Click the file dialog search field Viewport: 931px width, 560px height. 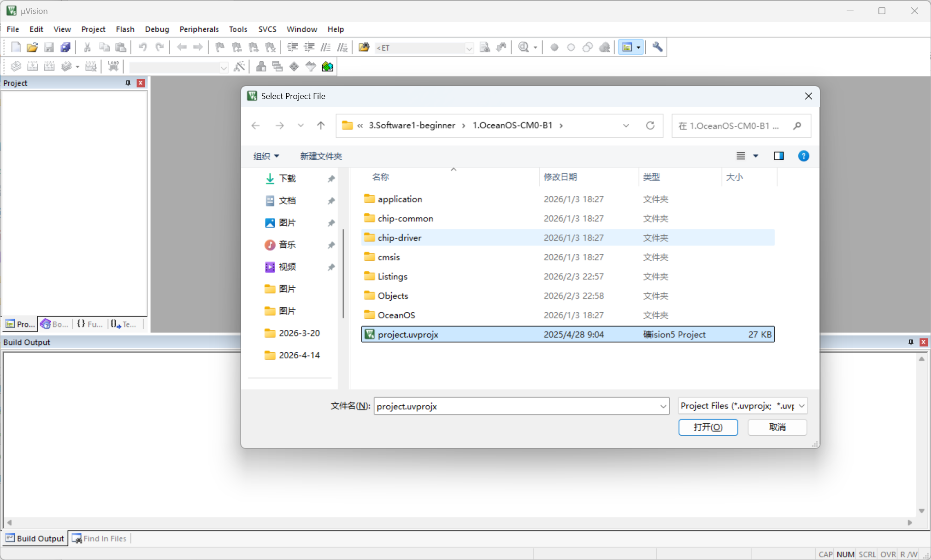click(x=741, y=126)
